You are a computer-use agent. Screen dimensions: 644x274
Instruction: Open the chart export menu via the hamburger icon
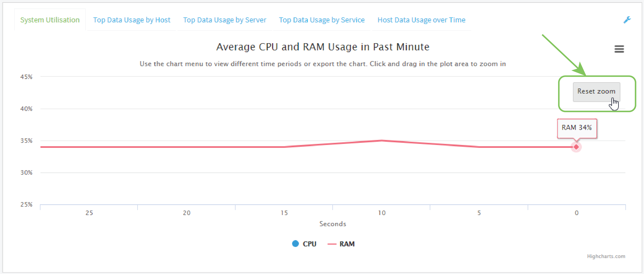(619, 49)
